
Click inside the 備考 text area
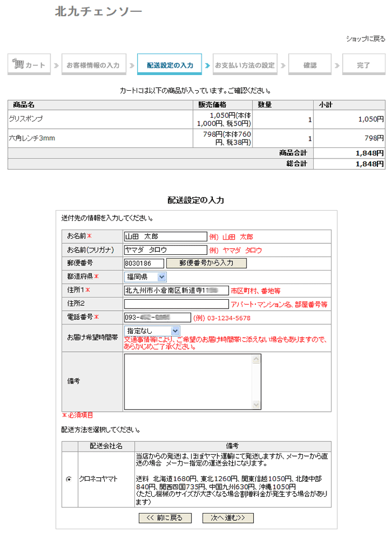(192, 381)
